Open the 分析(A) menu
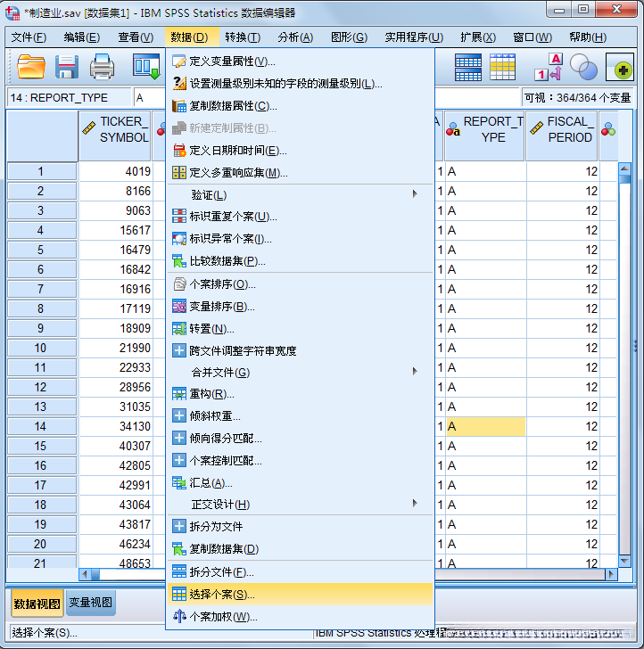The width and height of the screenshot is (644, 649). (295, 37)
